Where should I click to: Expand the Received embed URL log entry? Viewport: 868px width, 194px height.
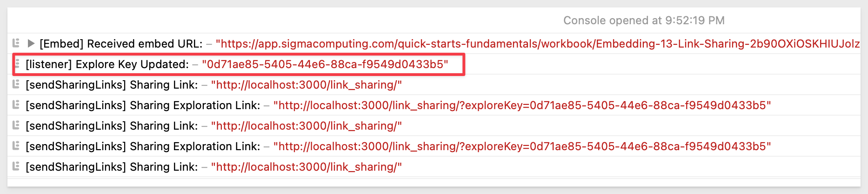pyautogui.click(x=31, y=43)
